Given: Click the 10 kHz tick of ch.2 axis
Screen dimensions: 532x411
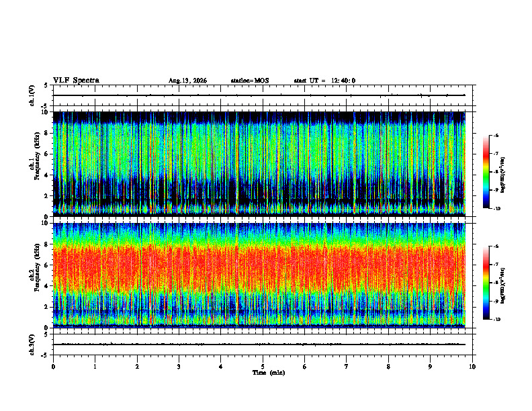Looking at the screenshot, I should [47, 223].
